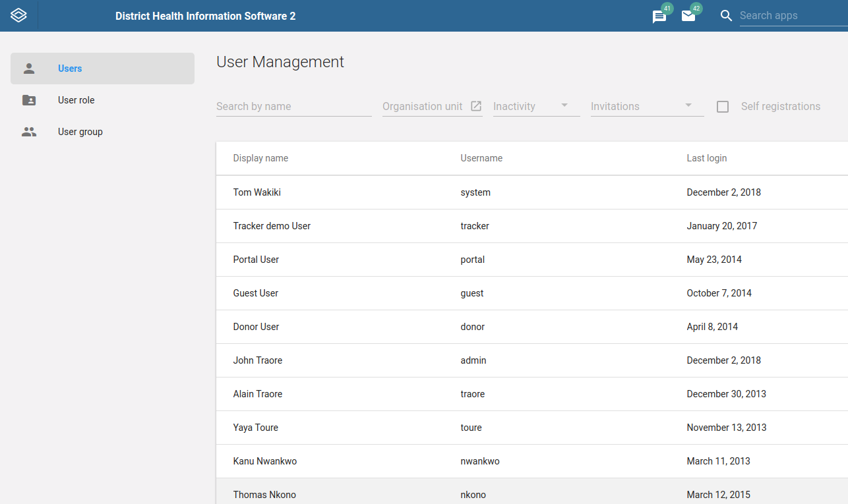Open the Organisation unit picker icon
Screen dimensions: 848x504
point(476,105)
